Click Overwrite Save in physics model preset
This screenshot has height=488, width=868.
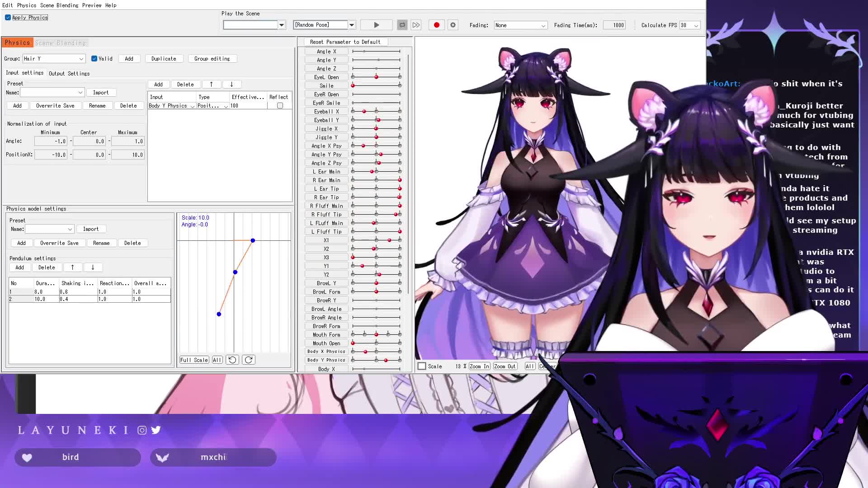click(59, 243)
